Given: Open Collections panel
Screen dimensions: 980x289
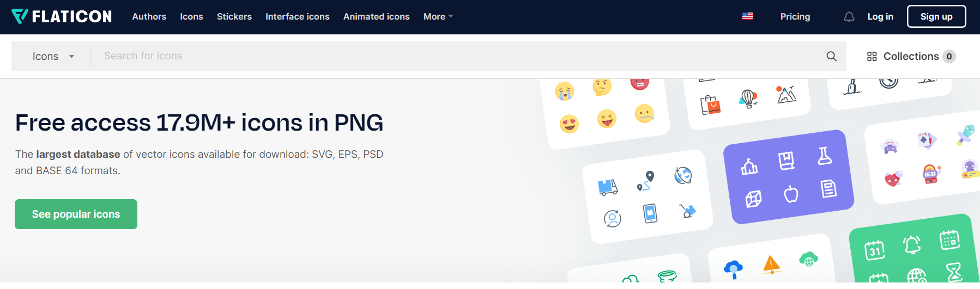Looking at the screenshot, I should [x=911, y=56].
